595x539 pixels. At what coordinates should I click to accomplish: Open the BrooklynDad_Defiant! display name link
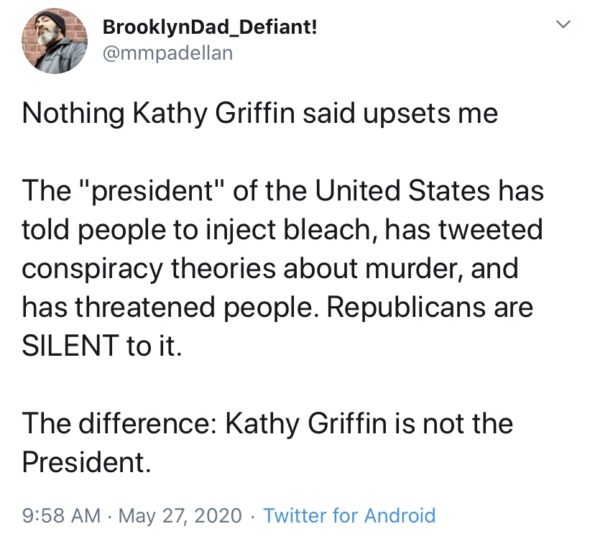pyautogui.click(x=210, y=27)
